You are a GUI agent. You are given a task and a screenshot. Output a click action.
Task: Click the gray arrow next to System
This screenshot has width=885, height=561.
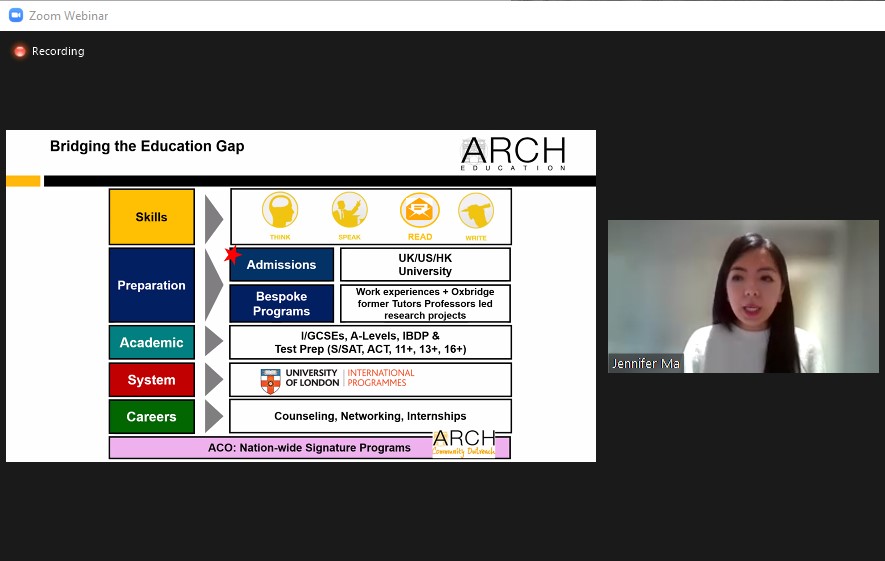click(x=214, y=379)
